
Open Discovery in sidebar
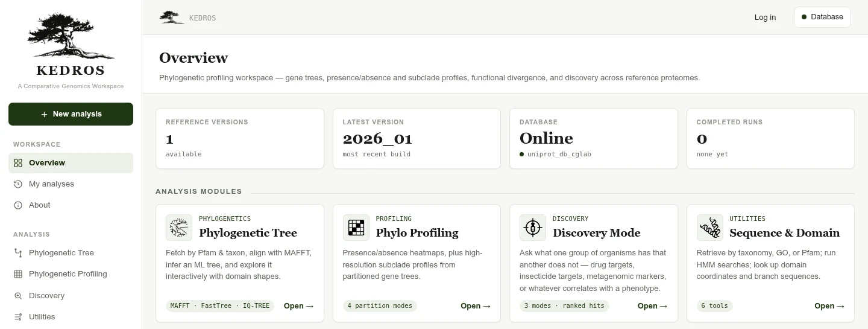point(71,296)
